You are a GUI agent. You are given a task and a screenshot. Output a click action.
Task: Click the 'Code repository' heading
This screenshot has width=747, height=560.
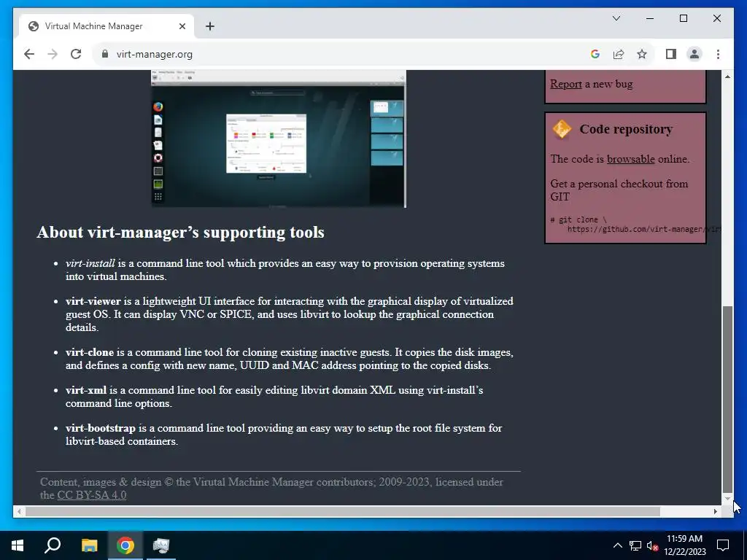click(626, 129)
